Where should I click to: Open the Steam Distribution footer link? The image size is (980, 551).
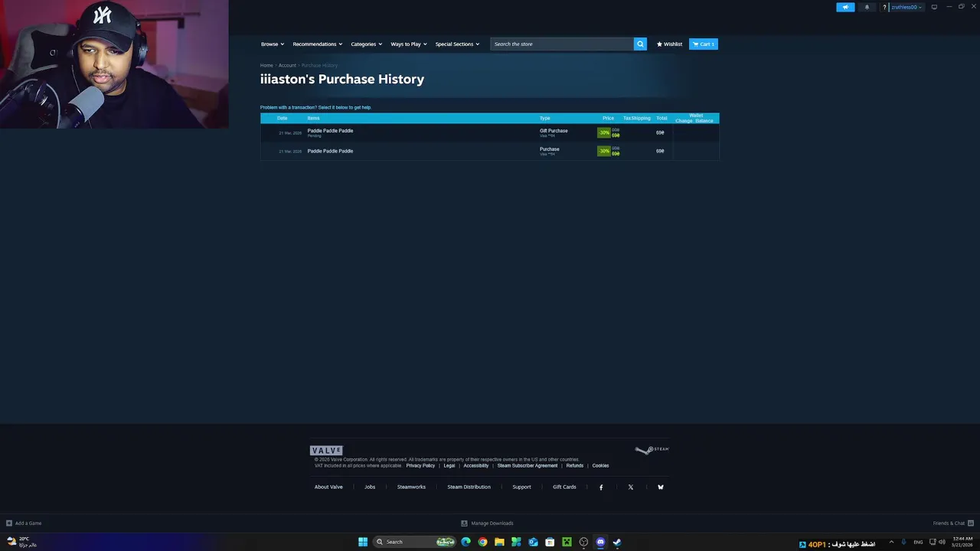(469, 487)
